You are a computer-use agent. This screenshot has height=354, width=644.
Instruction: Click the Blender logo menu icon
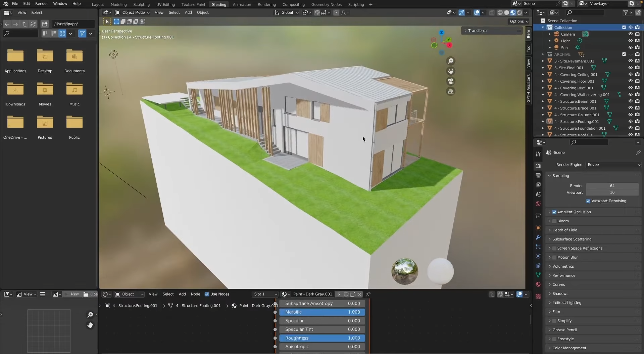pyautogui.click(x=6, y=4)
